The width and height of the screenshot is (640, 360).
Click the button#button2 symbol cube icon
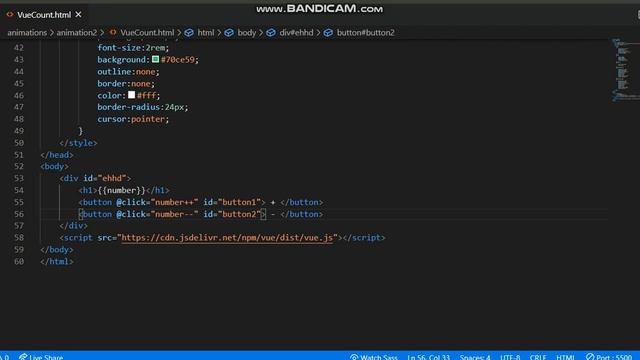(328, 33)
